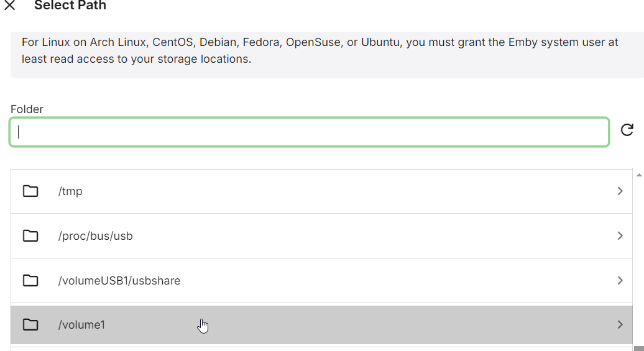The image size is (644, 351).
Task: Click the Folder label above the input
Action: tap(27, 109)
